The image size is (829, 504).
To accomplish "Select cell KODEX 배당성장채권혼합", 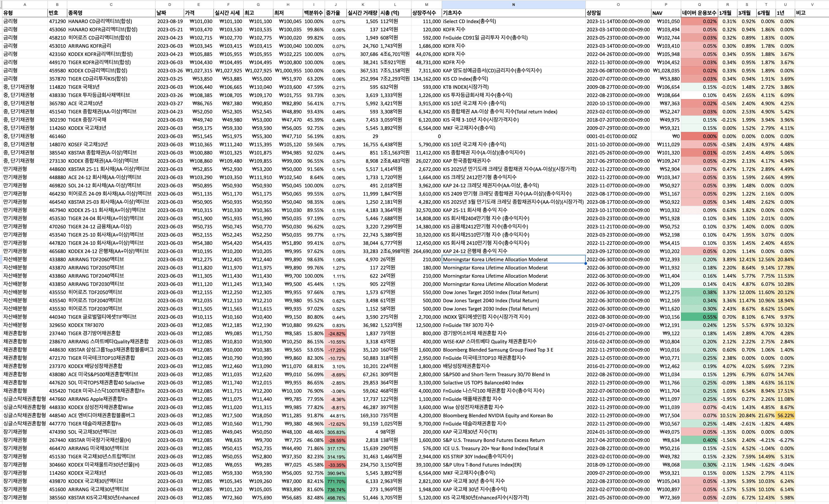I will pyautogui.click(x=111, y=366).
